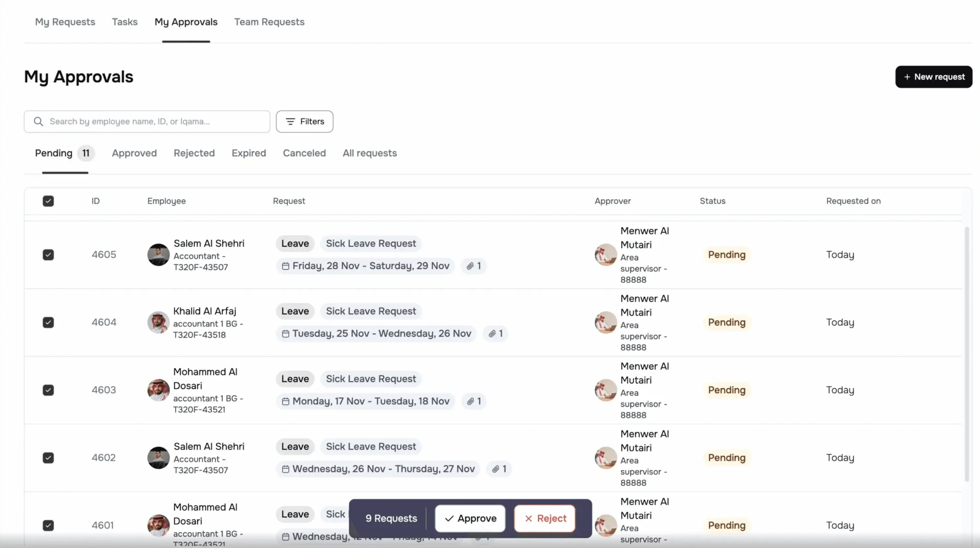Image resolution: width=980 pixels, height=548 pixels.
Task: Open Salem Al Shehri avatar on request 4605
Action: tap(158, 254)
